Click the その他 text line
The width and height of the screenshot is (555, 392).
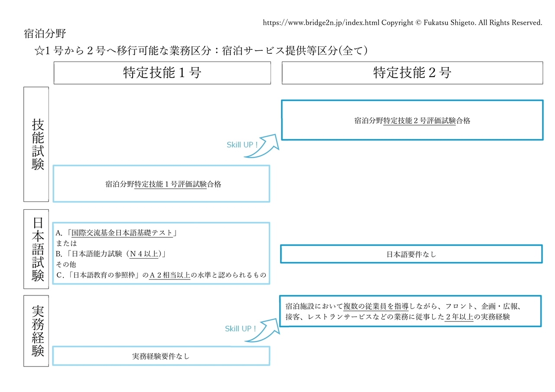coord(66,264)
